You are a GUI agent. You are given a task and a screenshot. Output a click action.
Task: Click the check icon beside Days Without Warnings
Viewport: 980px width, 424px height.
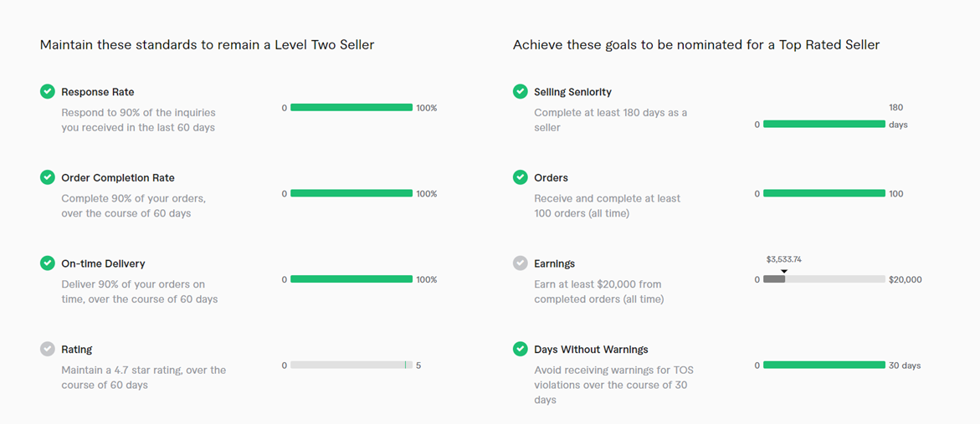coord(521,350)
